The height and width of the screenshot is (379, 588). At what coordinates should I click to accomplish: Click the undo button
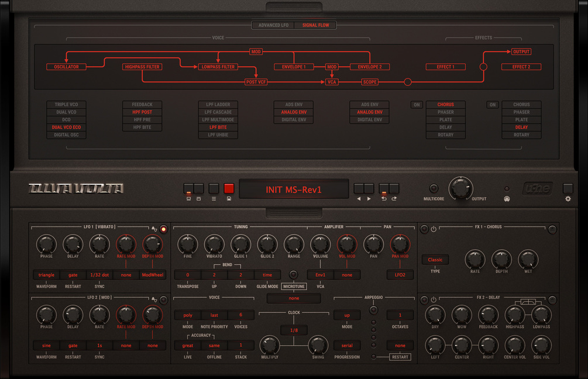pos(384,188)
